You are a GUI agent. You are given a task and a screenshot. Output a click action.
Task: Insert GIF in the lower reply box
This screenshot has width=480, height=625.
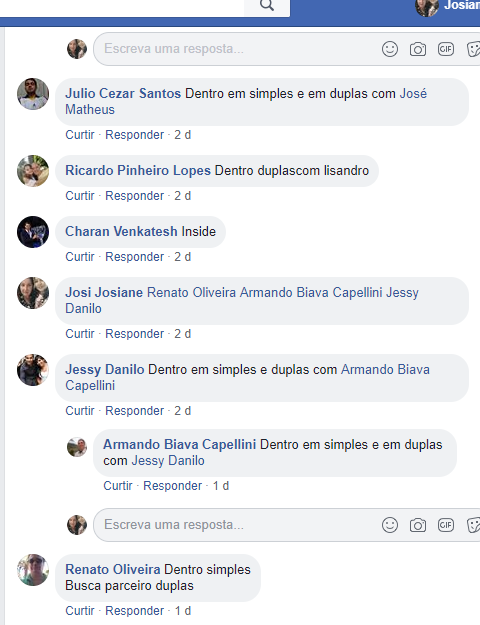(x=445, y=525)
